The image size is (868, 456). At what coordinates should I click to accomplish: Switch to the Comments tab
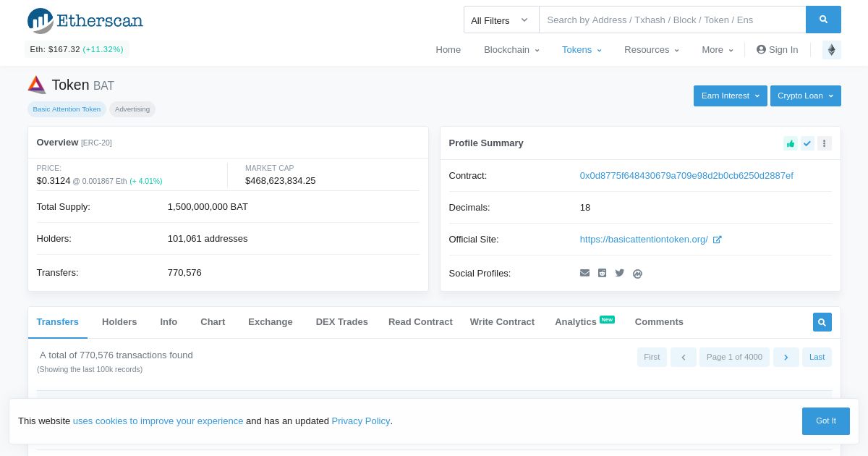[659, 322]
